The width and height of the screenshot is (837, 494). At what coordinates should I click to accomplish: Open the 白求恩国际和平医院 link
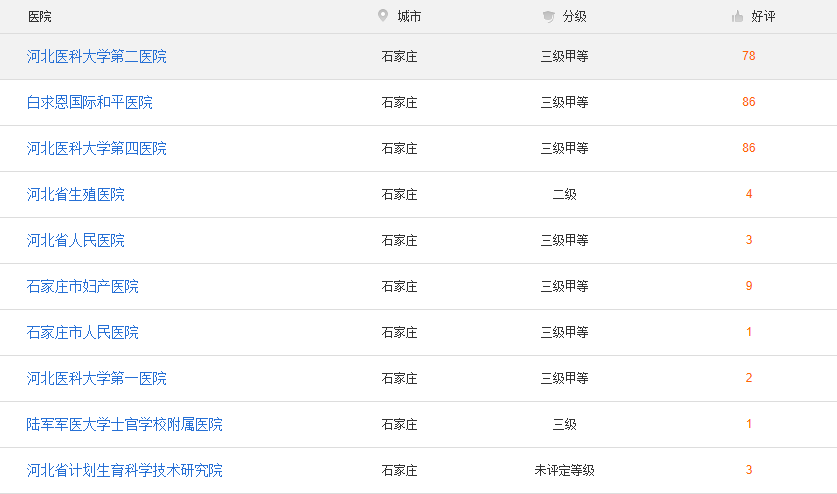[89, 103]
